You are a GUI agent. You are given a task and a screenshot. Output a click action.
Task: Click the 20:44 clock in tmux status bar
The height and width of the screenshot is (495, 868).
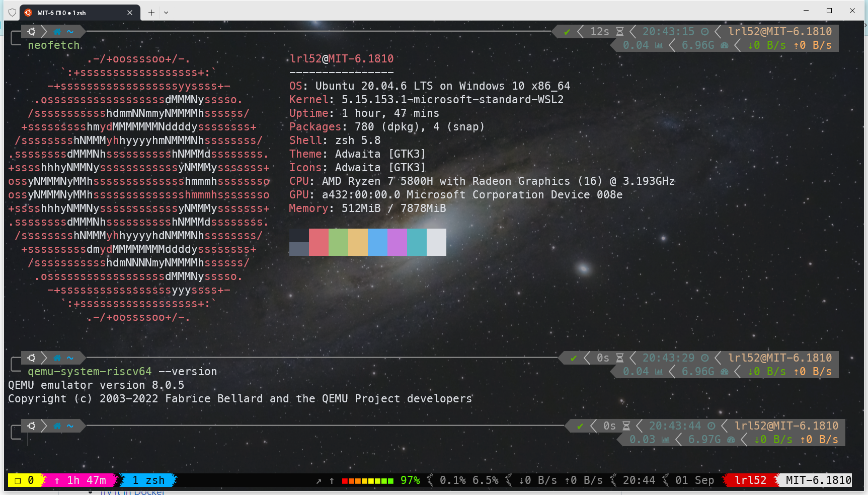tap(639, 480)
